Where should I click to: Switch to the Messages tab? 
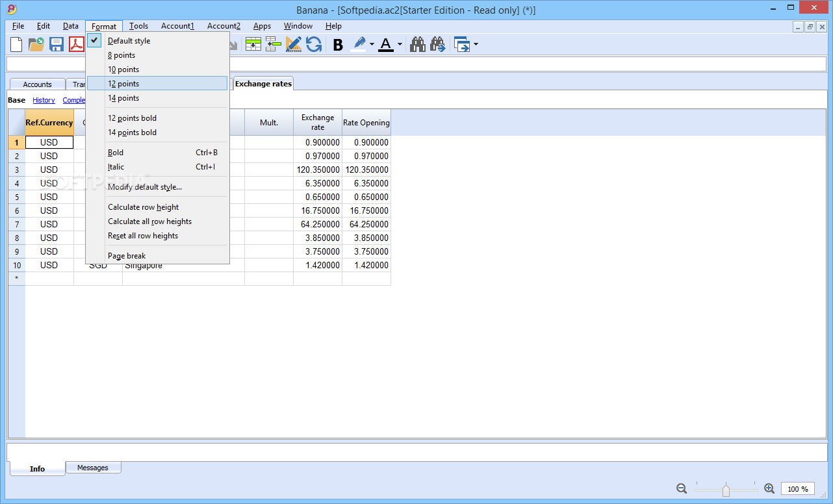[93, 468]
